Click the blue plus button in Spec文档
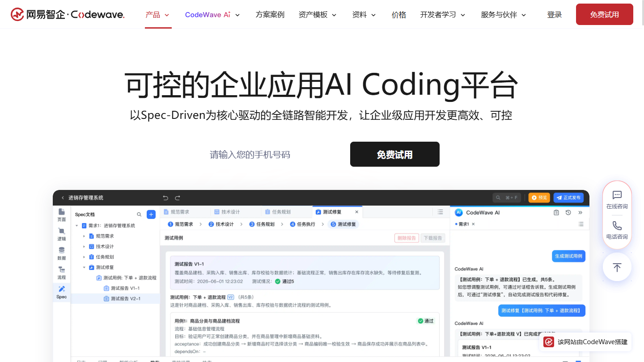The height and width of the screenshot is (362, 644). pos(151,215)
